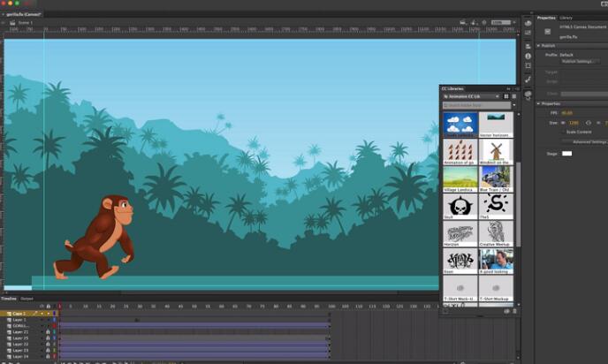Toggle the lock dot of Layer 1
Screen dimensions: 608x364
point(48,320)
